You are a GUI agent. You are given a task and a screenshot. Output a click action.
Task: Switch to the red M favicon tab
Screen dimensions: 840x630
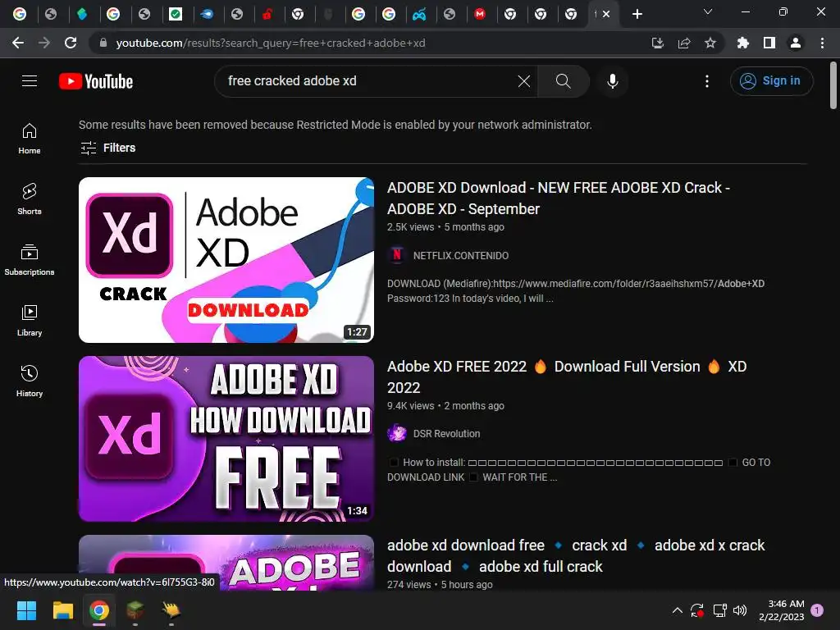(480, 14)
